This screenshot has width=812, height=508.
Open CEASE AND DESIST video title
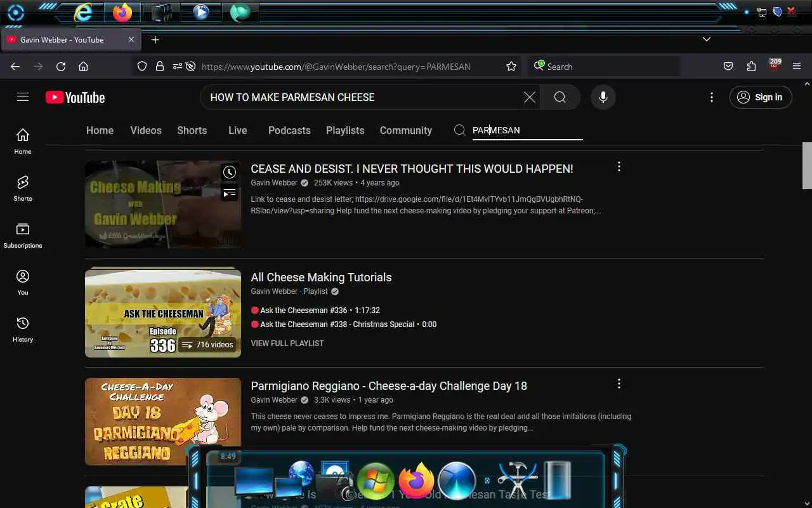412,168
